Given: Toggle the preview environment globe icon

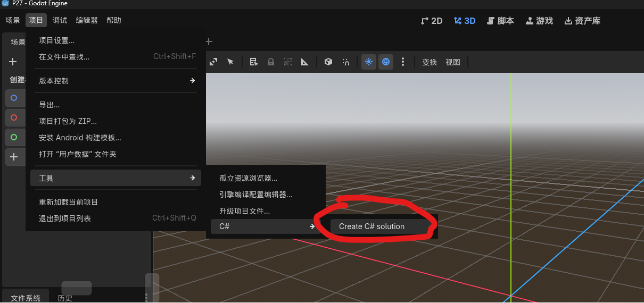Looking at the screenshot, I should [386, 62].
